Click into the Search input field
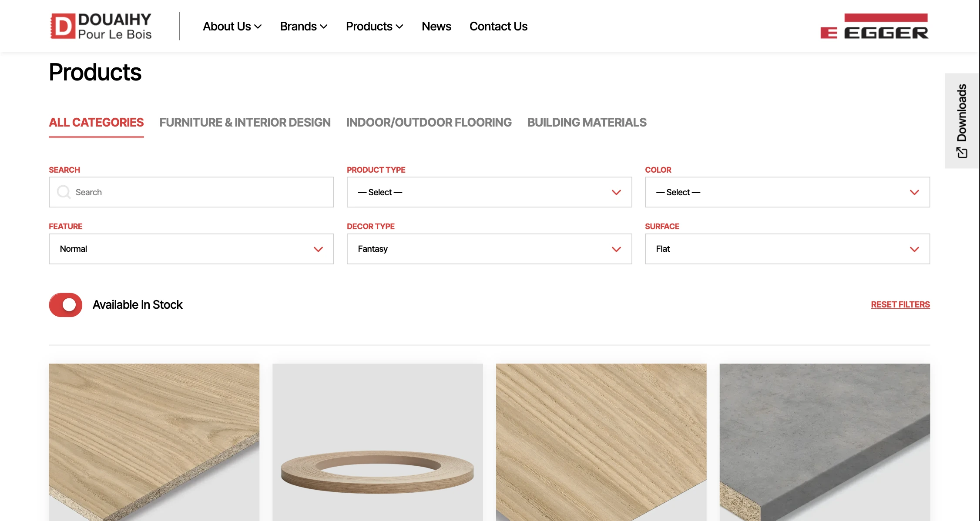Viewport: 980px width, 521px height. pos(191,192)
